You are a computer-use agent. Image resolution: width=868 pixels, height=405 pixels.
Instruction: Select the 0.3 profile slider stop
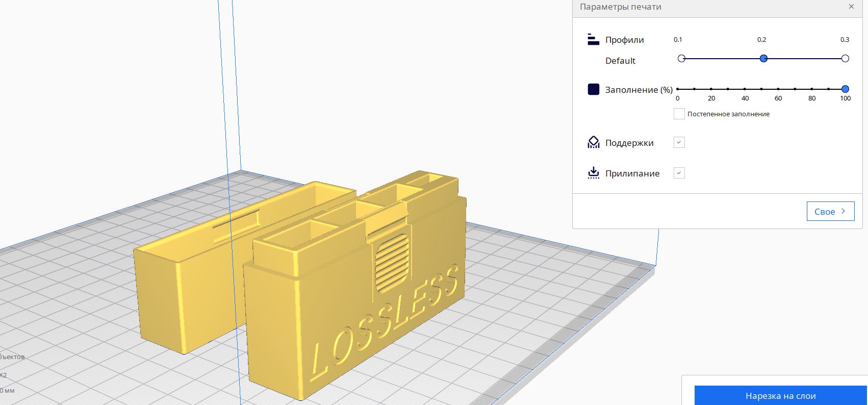click(845, 59)
